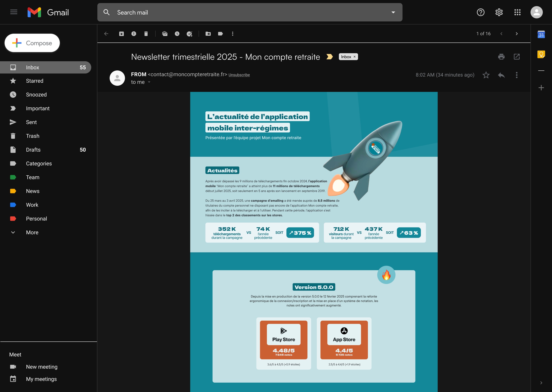552x392 pixels.
Task: Report email as spam
Action: coord(134,34)
